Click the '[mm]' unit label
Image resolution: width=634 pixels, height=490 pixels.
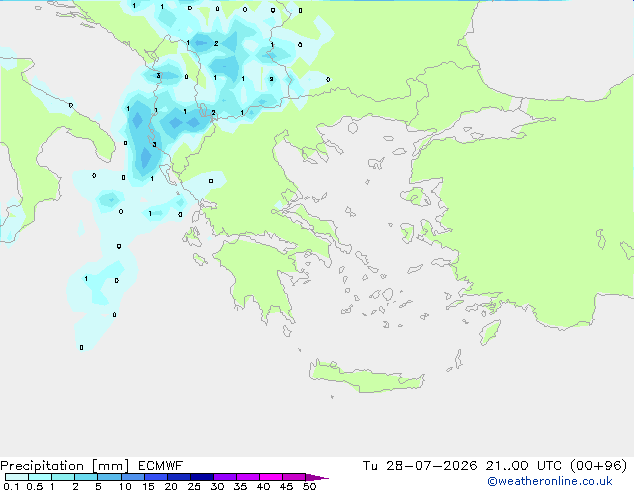[x=111, y=466]
